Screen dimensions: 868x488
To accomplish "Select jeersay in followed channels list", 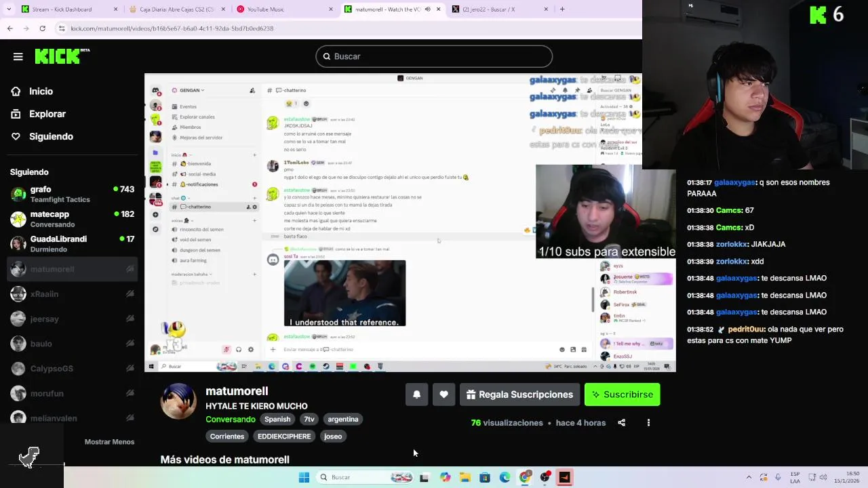I will coord(72,319).
